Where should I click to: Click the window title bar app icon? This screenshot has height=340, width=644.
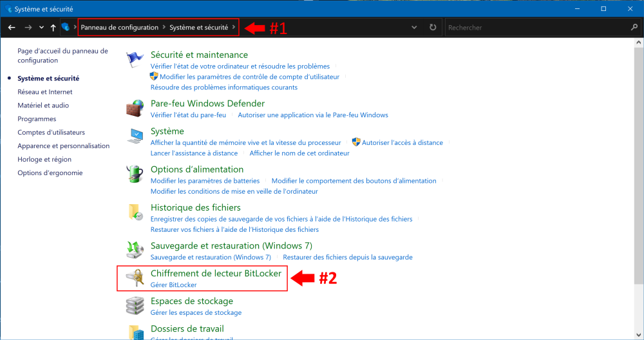point(8,8)
